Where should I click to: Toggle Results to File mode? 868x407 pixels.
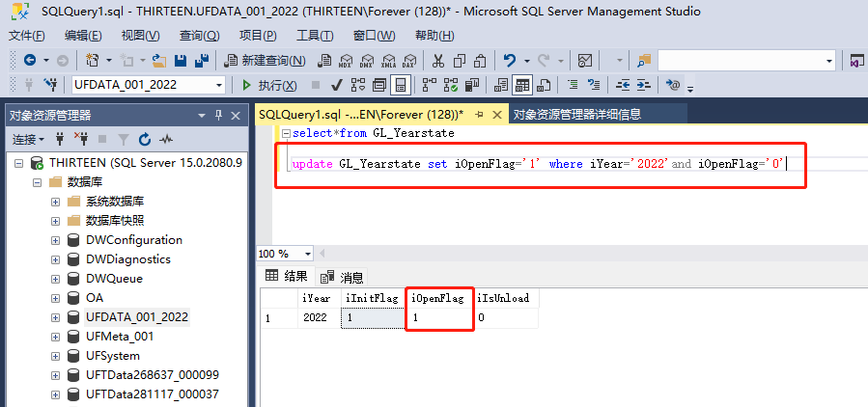pos(545,85)
